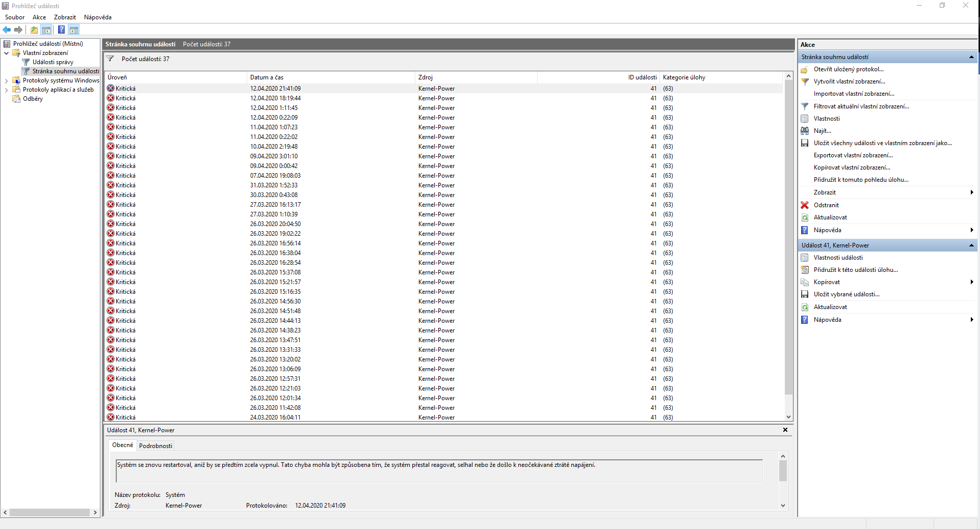Close the Událost 41 details pane
This screenshot has width=980, height=529.
point(785,430)
